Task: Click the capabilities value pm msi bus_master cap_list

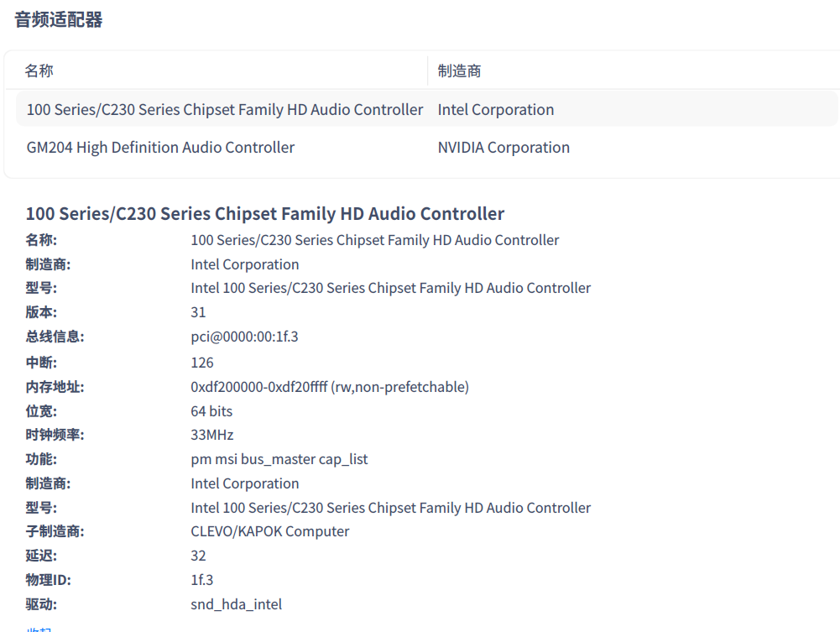Action: 279,459
